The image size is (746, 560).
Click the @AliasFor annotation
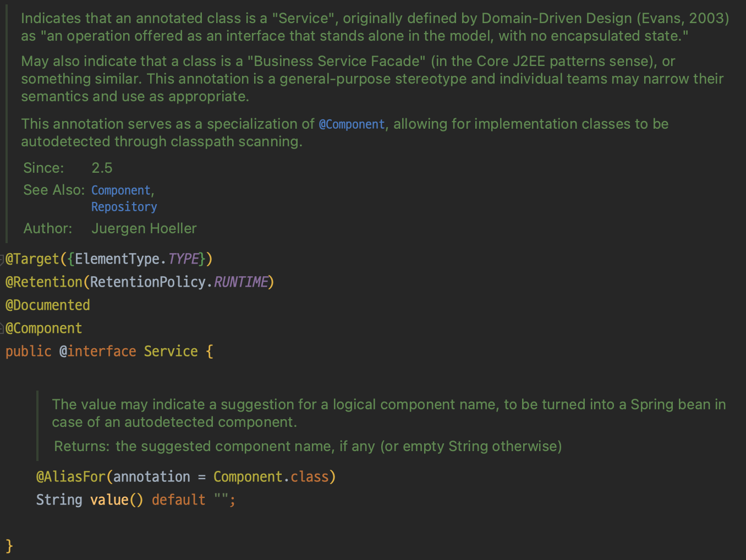(x=71, y=477)
